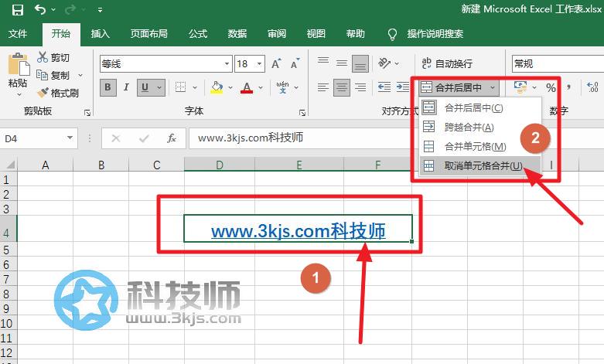Click accounting currency format icon

click(x=520, y=87)
